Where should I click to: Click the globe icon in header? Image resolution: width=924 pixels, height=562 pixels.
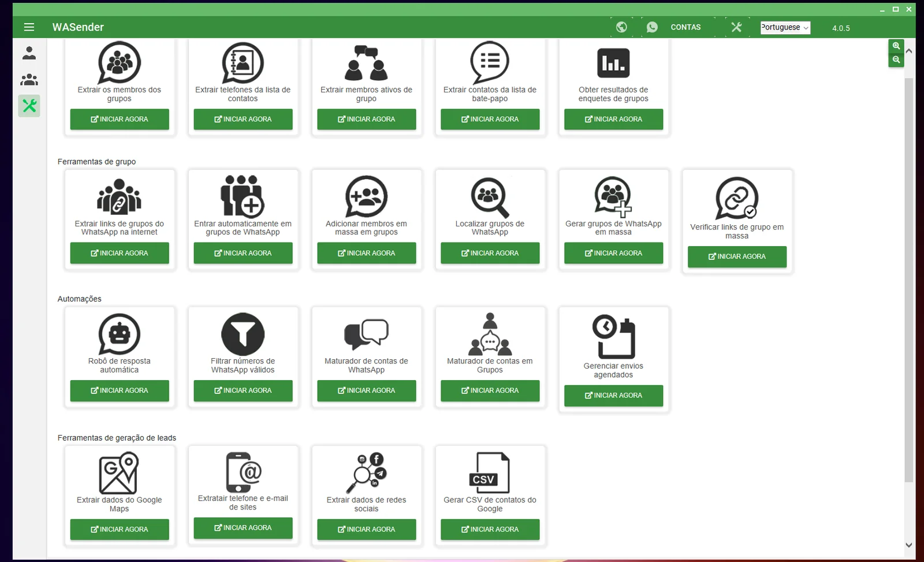(621, 27)
